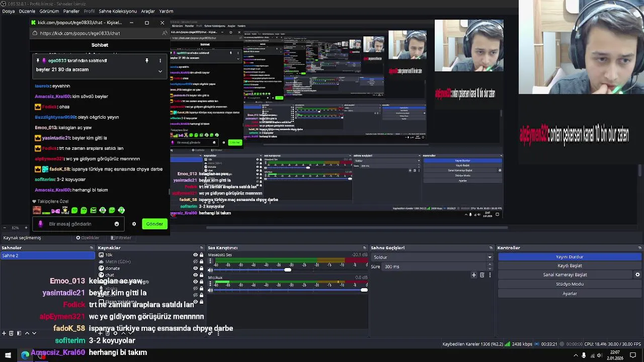
Task: Open virtual camera settings gear icon
Action: tap(637, 275)
